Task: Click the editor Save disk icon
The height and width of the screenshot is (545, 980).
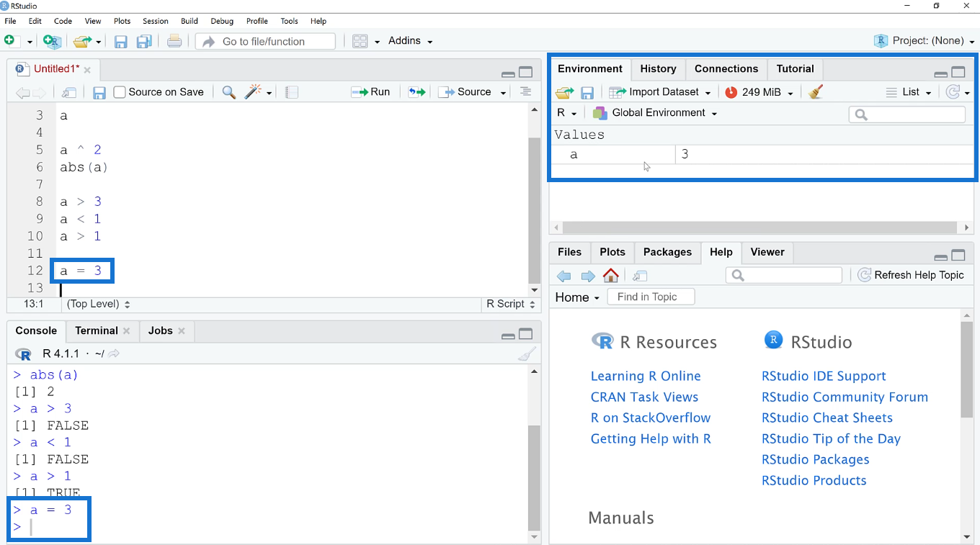Action: click(x=99, y=92)
